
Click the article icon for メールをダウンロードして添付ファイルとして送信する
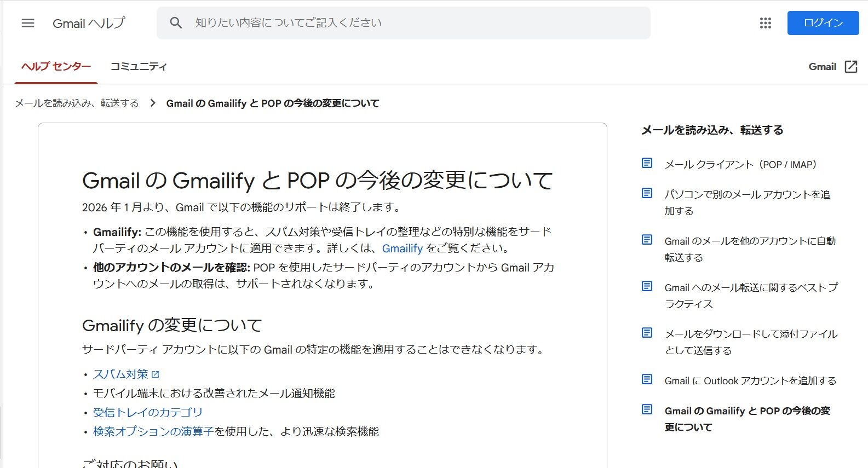pos(647,333)
